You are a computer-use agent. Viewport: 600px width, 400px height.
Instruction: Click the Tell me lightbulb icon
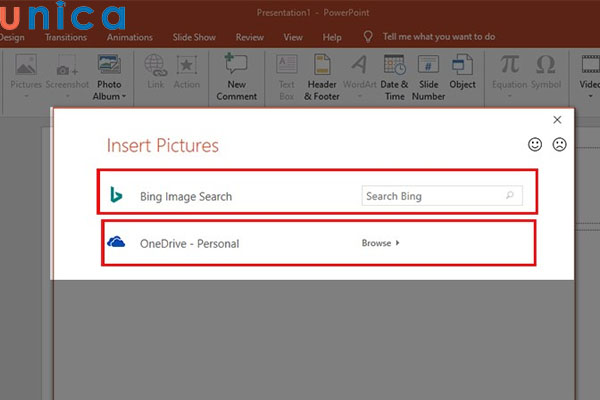[x=368, y=37]
